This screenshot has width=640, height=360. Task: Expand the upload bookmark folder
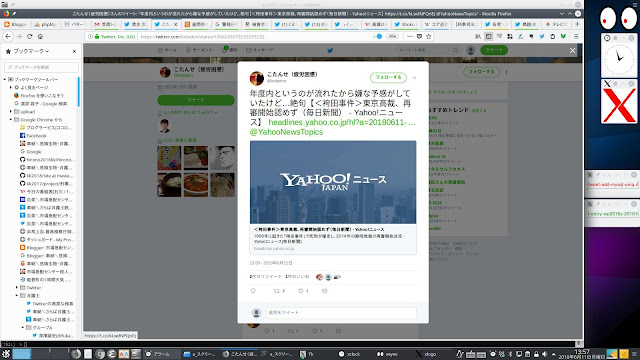[11, 111]
